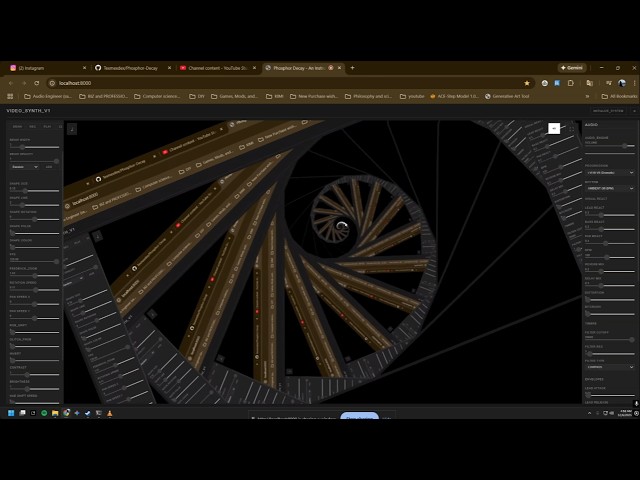Open Spotify from the taskbar
Screen dimensions: 640x480
pyautogui.click(x=44, y=413)
